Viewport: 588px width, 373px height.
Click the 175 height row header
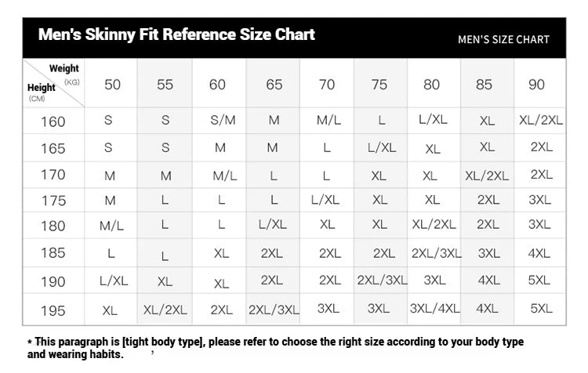coord(53,201)
